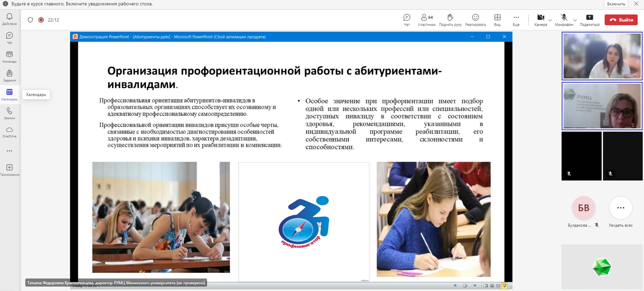Go to next slide arrow in PowerPoint
Image resolution: width=644 pixels, height=291 pixels.
(x=475, y=285)
